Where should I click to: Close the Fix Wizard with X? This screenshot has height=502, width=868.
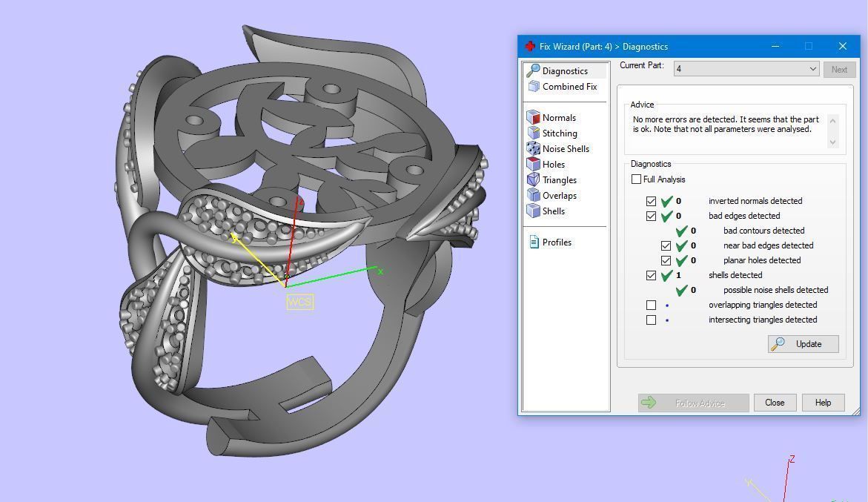click(843, 46)
